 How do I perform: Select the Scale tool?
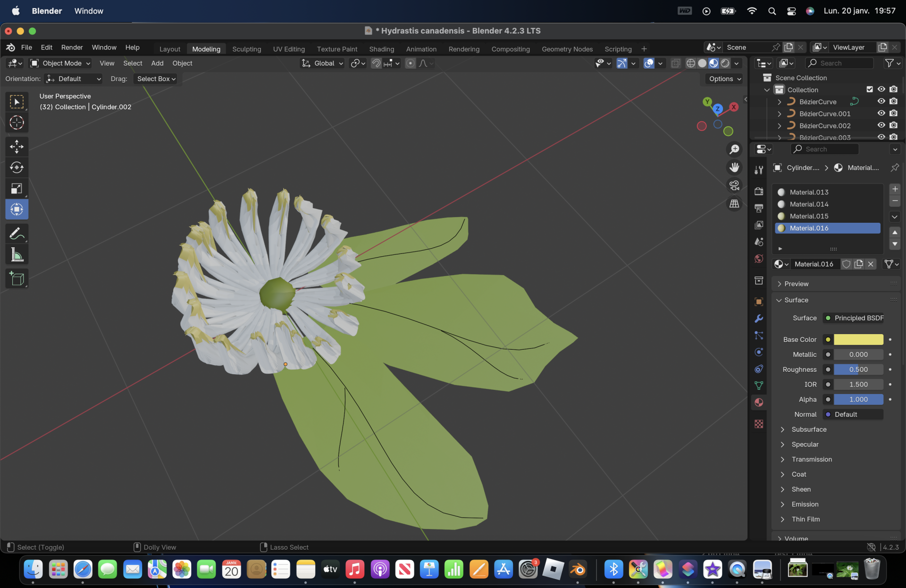[x=17, y=188]
